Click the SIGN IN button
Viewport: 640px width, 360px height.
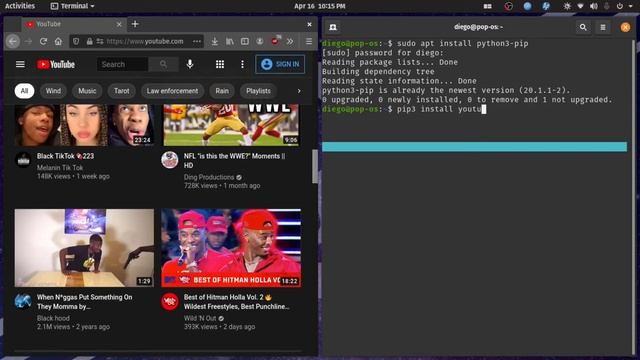click(280, 64)
